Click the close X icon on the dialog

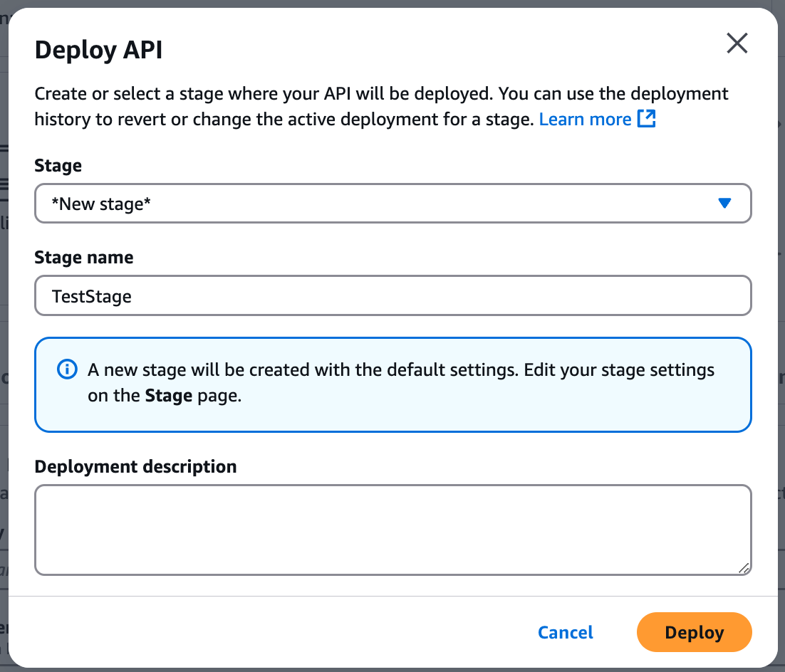[737, 43]
